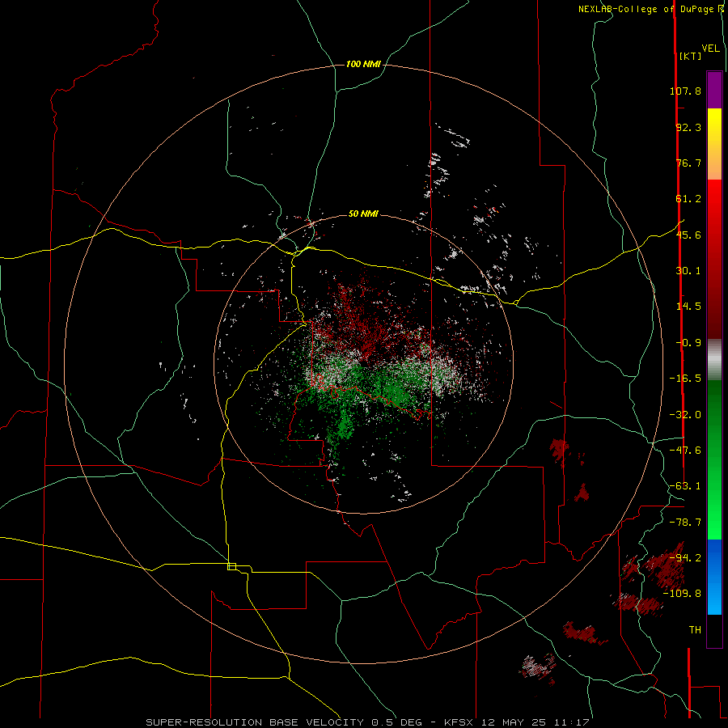Click the 76.7 legend value
The width and height of the screenshot is (728, 728).
click(x=688, y=163)
